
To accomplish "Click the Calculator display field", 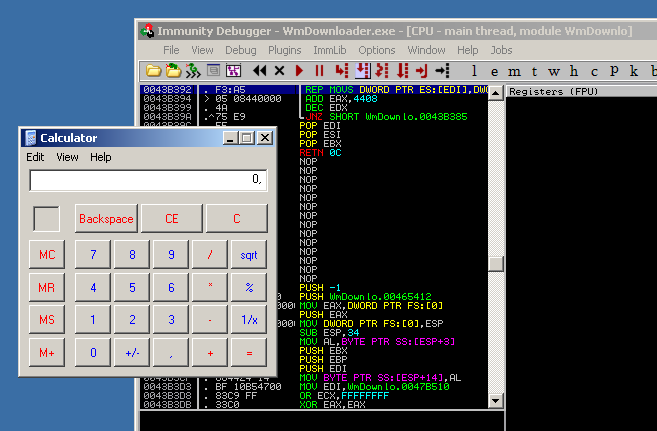I will point(148,180).
